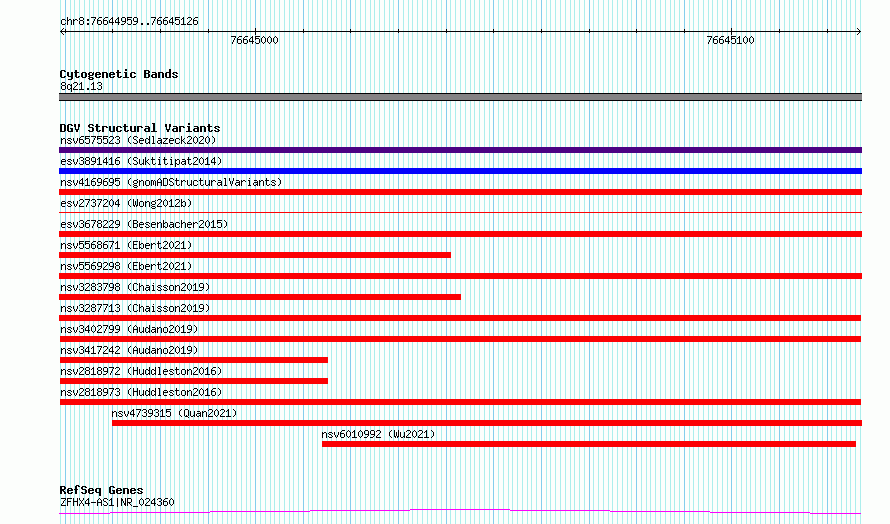The height and width of the screenshot is (524, 890).
Task: Open nsv3287713 (Chaisson2019) label
Action: click(x=135, y=308)
